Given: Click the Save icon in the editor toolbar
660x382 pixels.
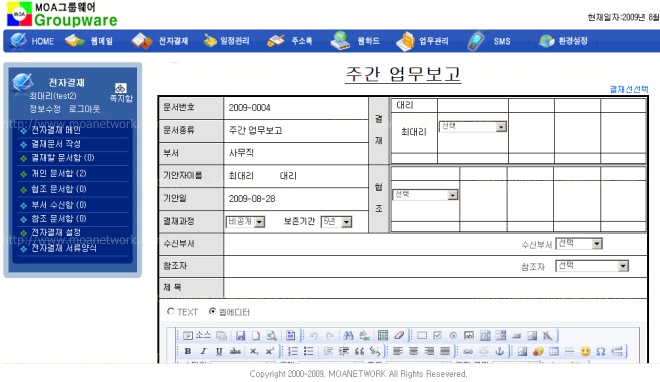Looking at the screenshot, I should coord(240,335).
